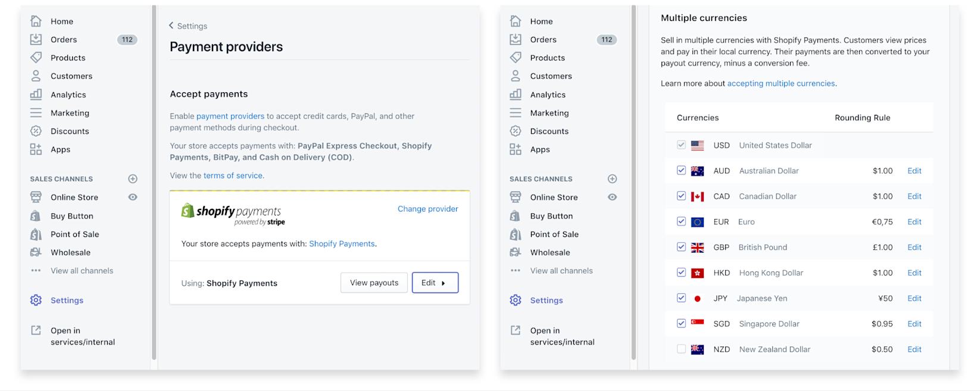Add sales channel plus icon, left panel
Screen dimensions: 980x391
133,179
